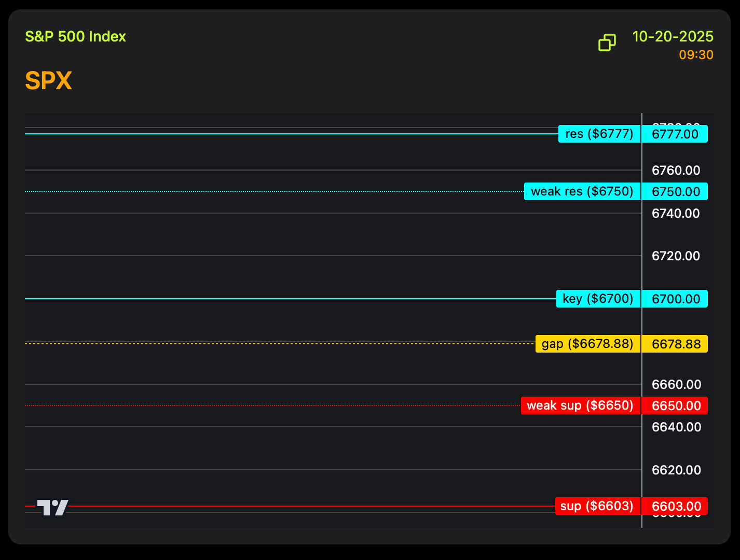The width and height of the screenshot is (740, 560).
Task: Click the cyan 6777.00 price tag
Action: 675,134
